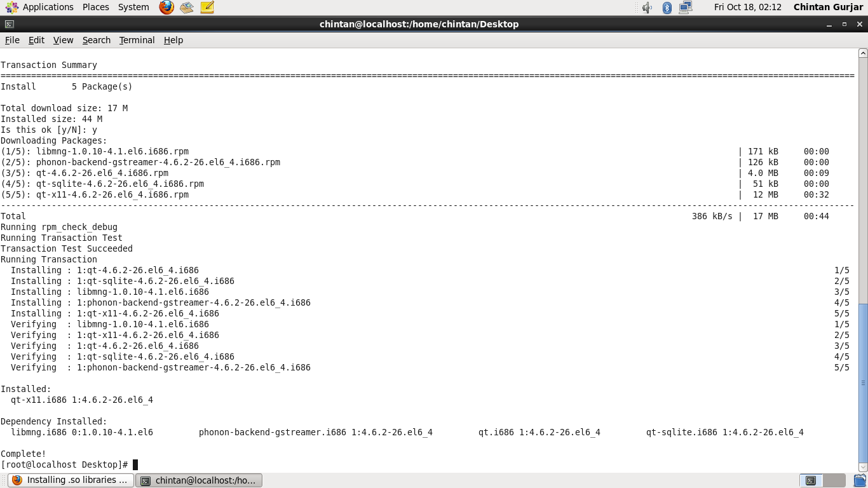Launch Firefox from the top panel
Viewport: 868px width, 488px height.
click(x=166, y=7)
